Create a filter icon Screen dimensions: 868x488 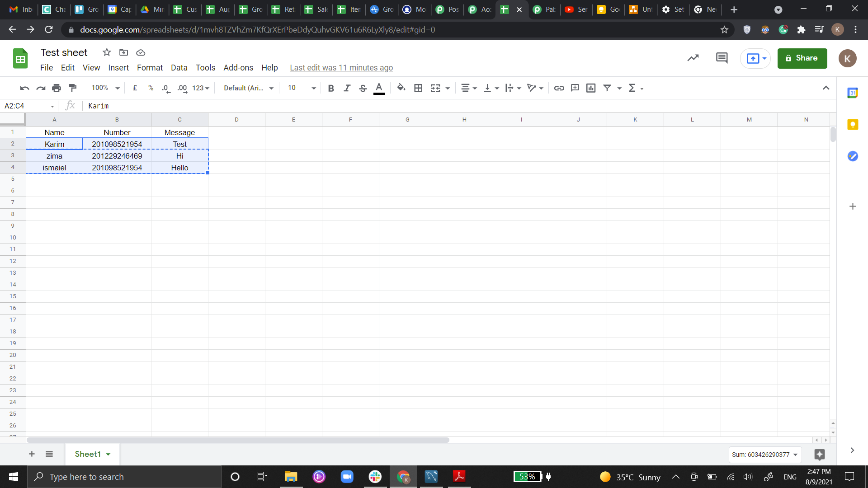(x=607, y=88)
